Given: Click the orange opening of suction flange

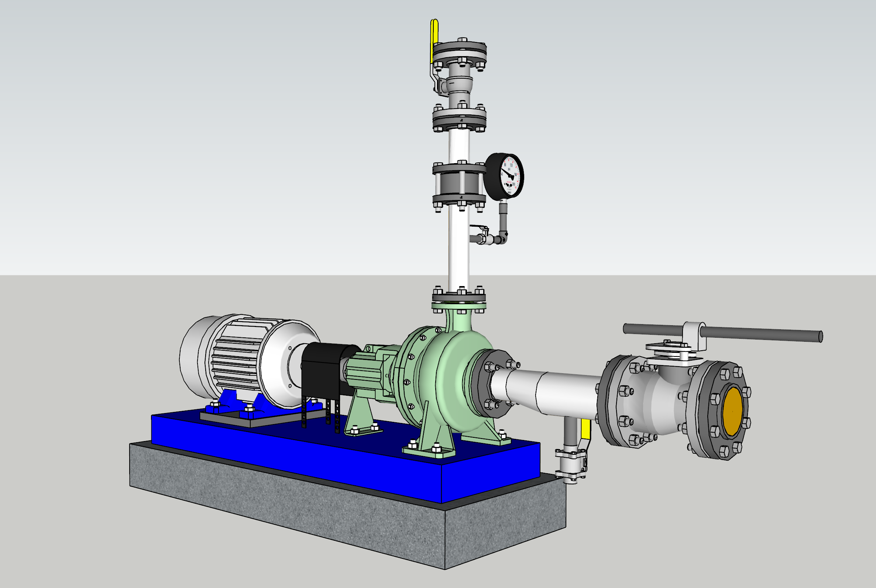Looking at the screenshot, I should coord(732,411).
